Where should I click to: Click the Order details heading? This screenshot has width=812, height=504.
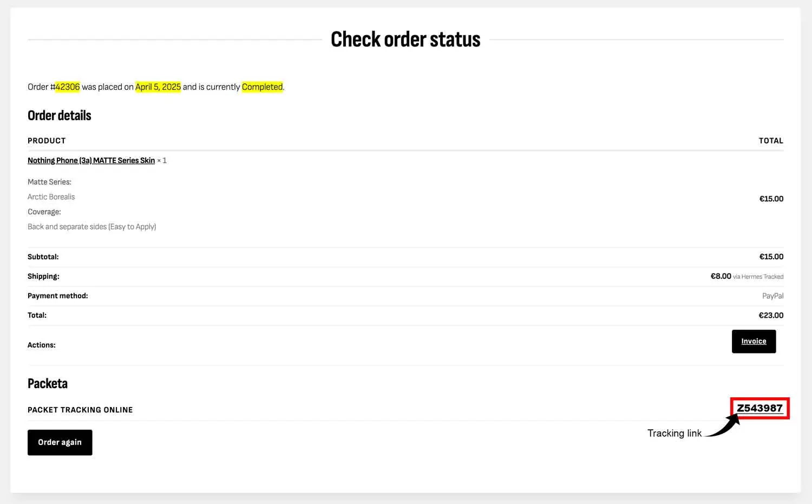coord(60,116)
